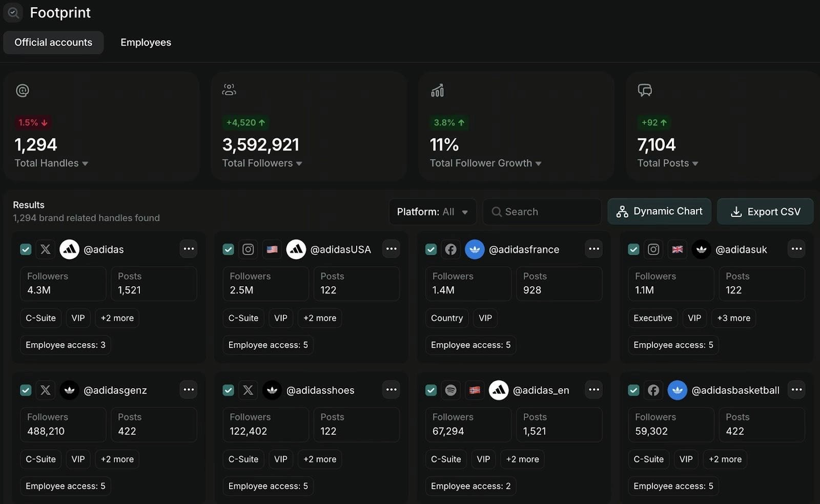The height and width of the screenshot is (504, 820).
Task: Open the three-dot menu on @adidasbasketball card
Action: coord(797,390)
